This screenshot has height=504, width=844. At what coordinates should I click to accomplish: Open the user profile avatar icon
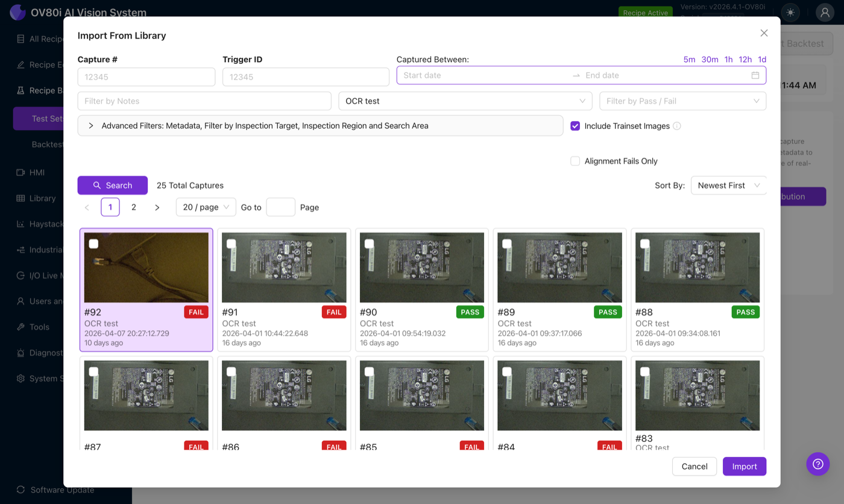point(824,13)
